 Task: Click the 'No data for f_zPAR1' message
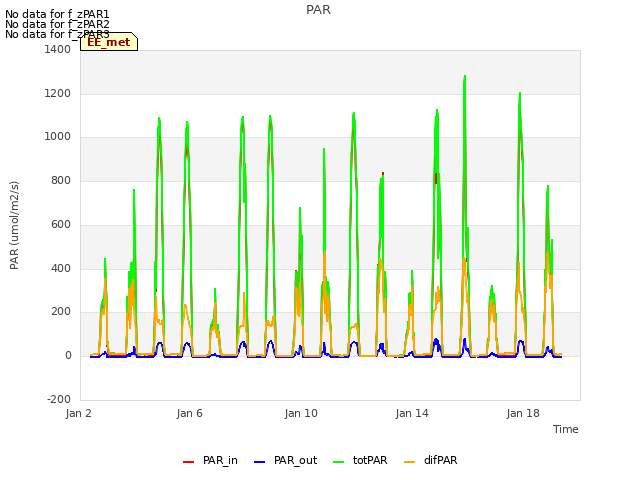(x=57, y=14)
